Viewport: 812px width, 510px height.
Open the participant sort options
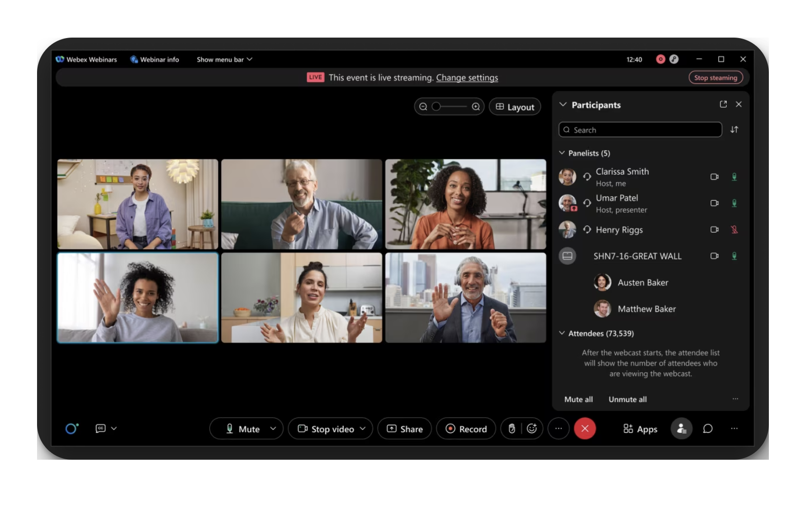pos(734,130)
